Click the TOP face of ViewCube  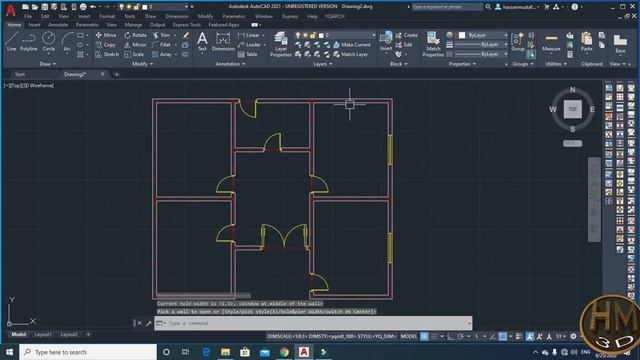[573, 109]
